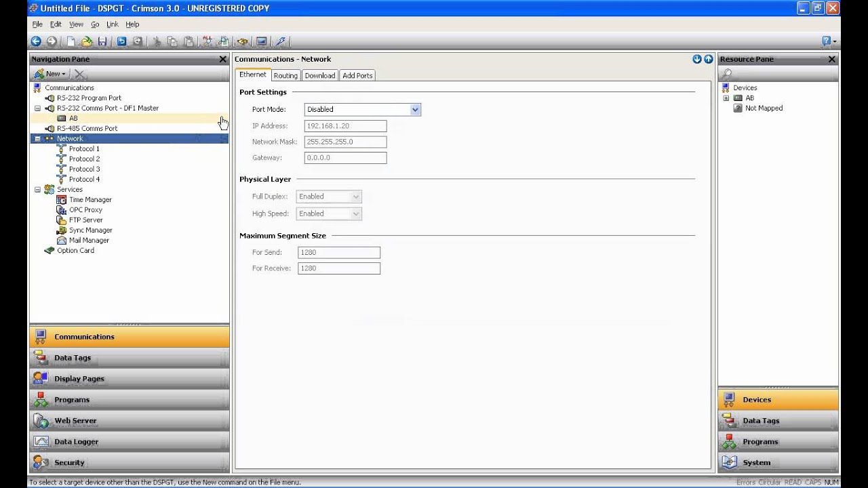This screenshot has height=488, width=868.
Task: Switch to the Add Ports tab
Action: coord(357,75)
